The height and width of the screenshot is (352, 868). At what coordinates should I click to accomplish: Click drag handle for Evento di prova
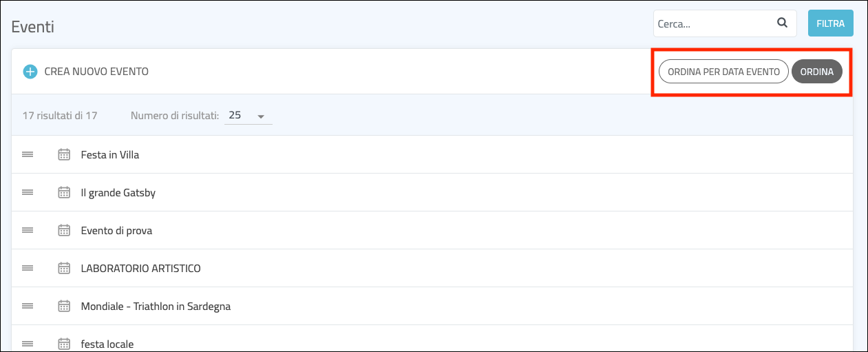click(x=28, y=231)
